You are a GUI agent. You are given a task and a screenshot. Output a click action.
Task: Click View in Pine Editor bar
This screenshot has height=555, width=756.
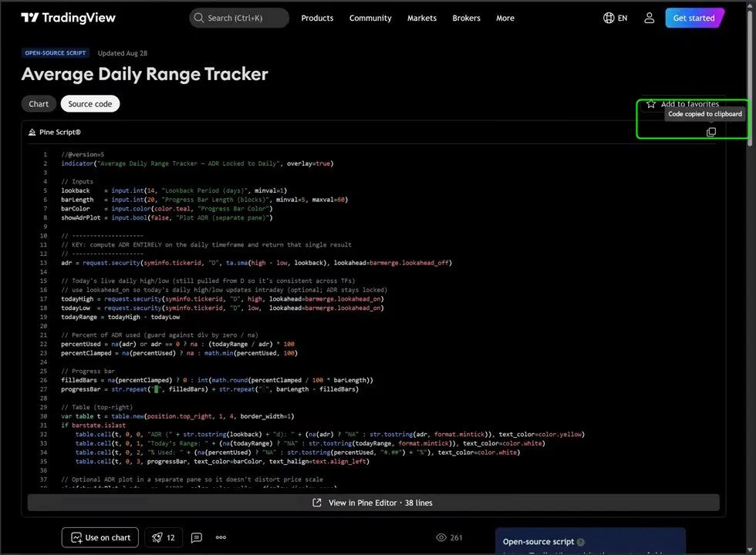coord(373,503)
